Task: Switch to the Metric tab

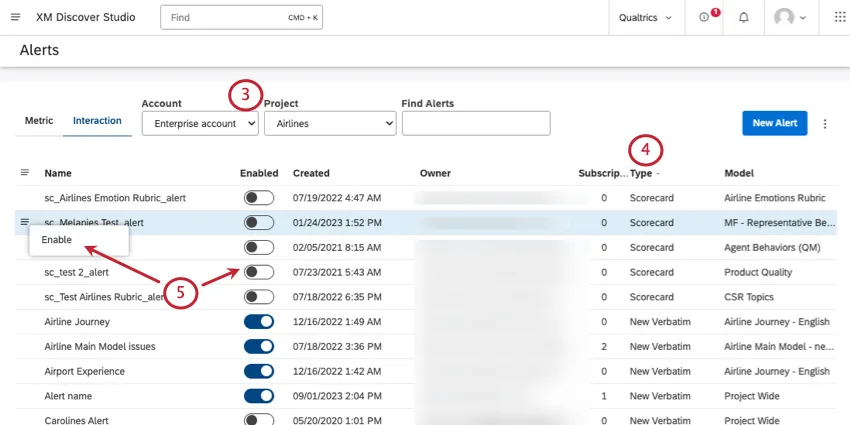Action: tap(39, 121)
